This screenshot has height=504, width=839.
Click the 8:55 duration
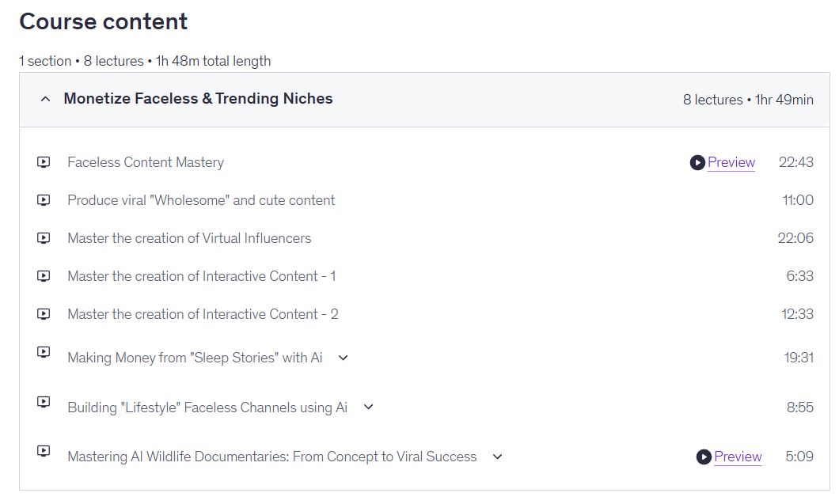click(x=800, y=407)
